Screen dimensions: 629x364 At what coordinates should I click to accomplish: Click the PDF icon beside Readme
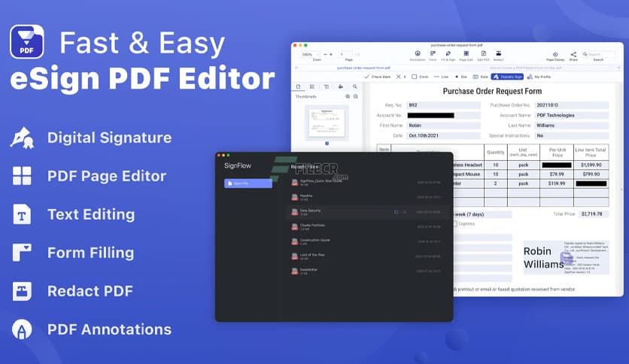(x=294, y=197)
